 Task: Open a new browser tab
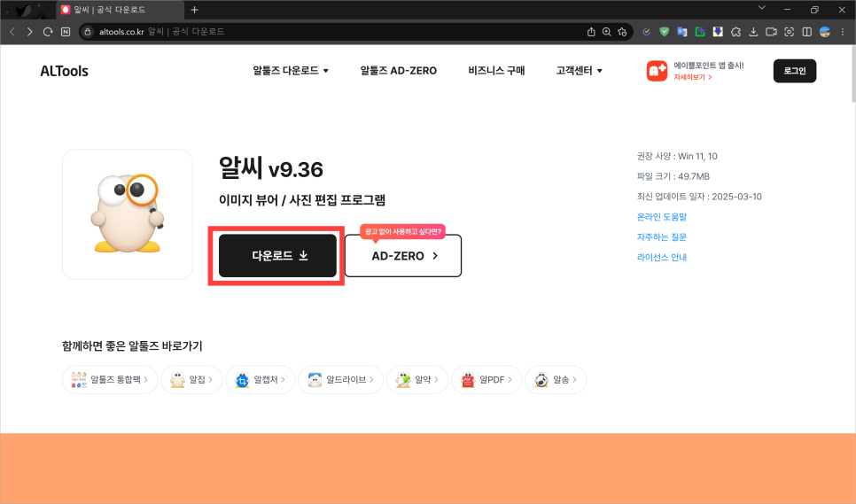[194, 9]
